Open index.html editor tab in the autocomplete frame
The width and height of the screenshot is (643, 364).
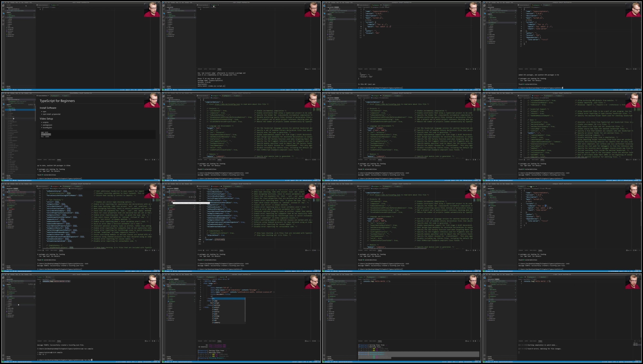point(222,277)
